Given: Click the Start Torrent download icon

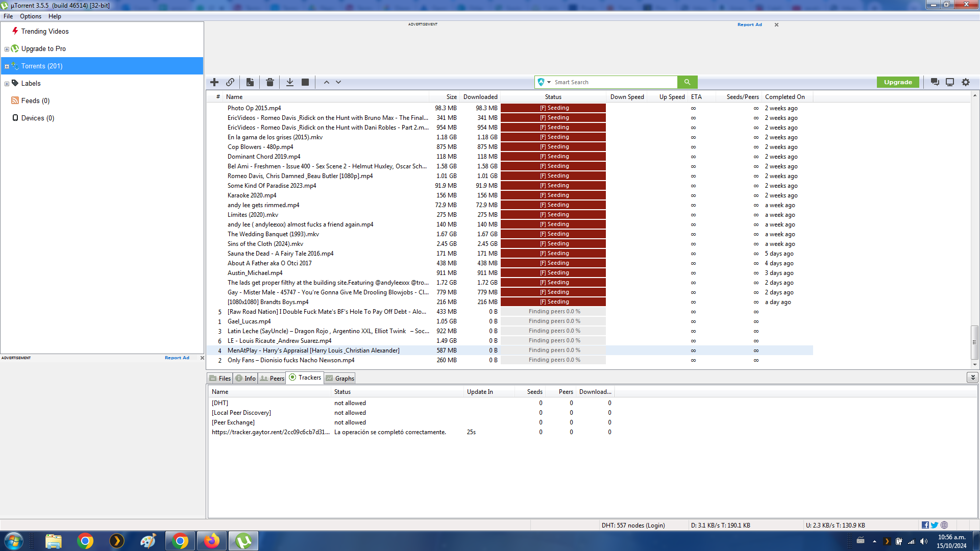Looking at the screenshot, I should tap(289, 82).
